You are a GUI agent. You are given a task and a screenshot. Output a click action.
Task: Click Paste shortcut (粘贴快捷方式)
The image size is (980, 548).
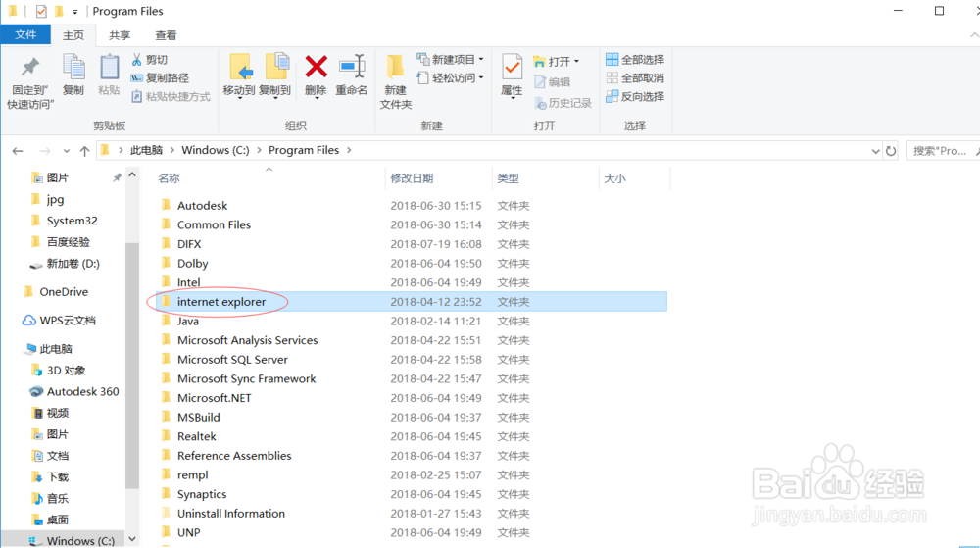tap(171, 96)
